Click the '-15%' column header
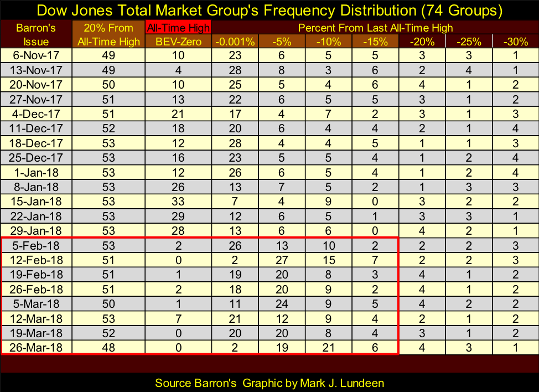This screenshot has width=539, height=392. [375, 42]
